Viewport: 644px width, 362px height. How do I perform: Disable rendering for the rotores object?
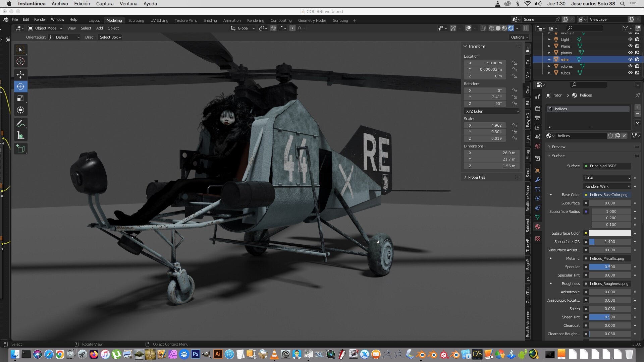pyautogui.click(x=637, y=66)
